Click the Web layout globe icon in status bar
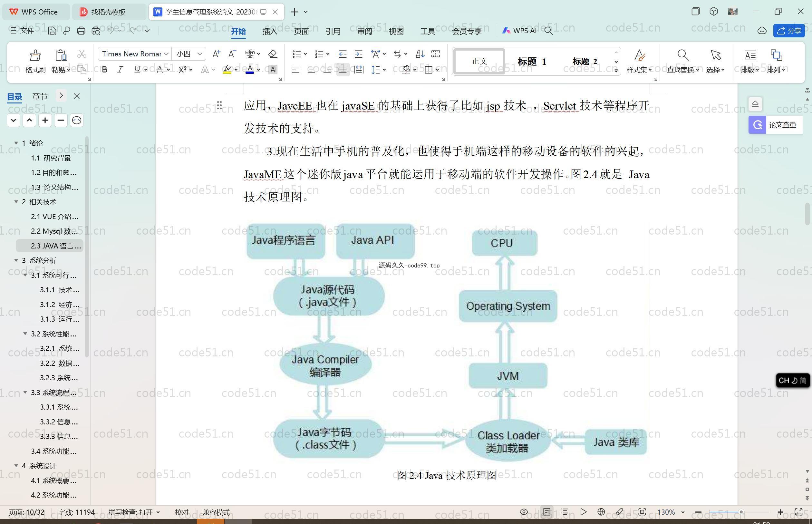The image size is (812, 524). [x=601, y=512]
